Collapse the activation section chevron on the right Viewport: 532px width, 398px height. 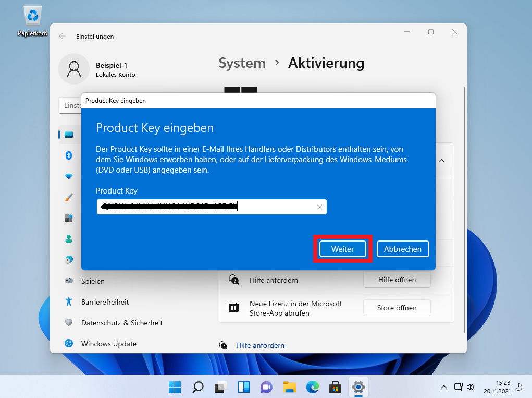pos(441,161)
